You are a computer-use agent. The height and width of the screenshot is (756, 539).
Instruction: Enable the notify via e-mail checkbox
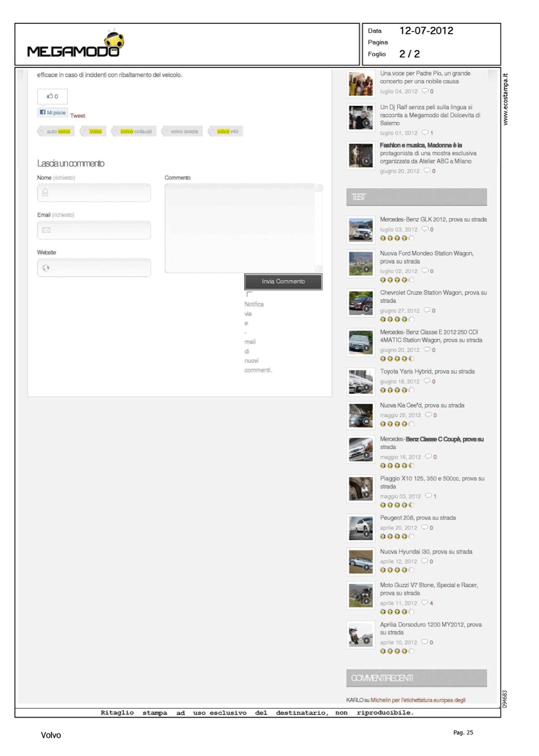249,294
